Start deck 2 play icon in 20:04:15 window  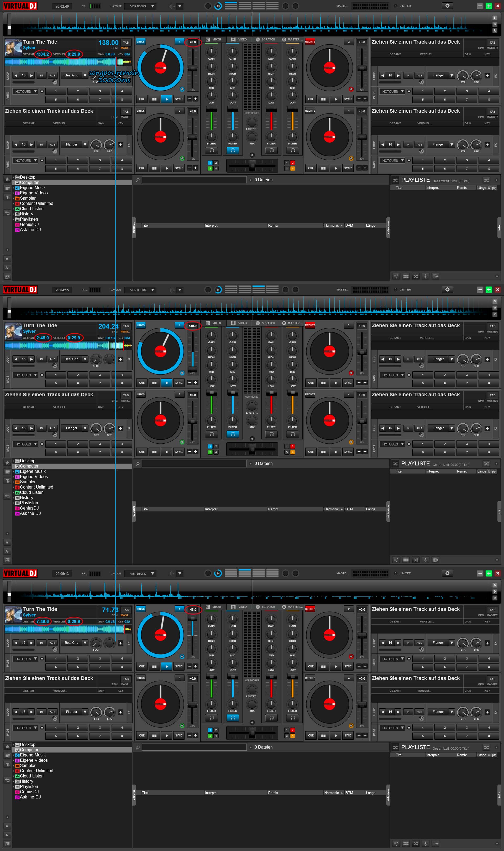point(335,383)
